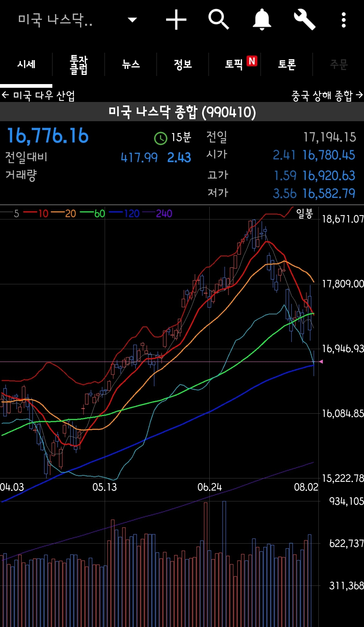Select the red 10-day average legend
Viewport: 364px width, 627px height.
click(36, 213)
